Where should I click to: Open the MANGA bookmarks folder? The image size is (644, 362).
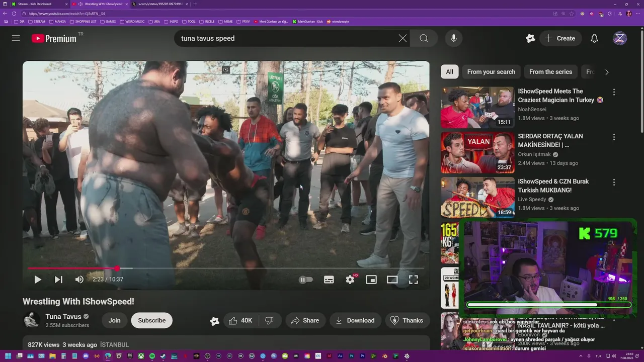click(57, 22)
